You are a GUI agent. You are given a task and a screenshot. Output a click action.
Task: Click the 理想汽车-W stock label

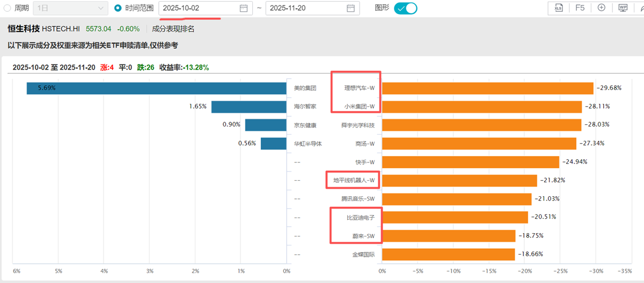[x=360, y=88]
